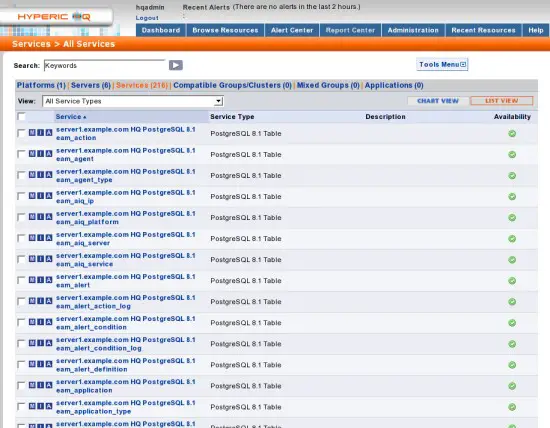Click the Hyperic HQ logo
The width and height of the screenshot is (550, 428).
54,17
